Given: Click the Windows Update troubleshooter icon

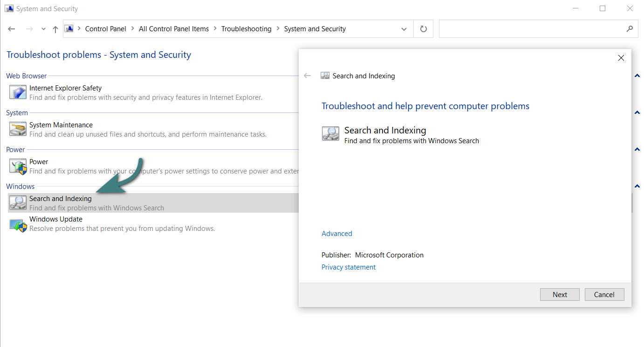Looking at the screenshot, I should pos(18,224).
